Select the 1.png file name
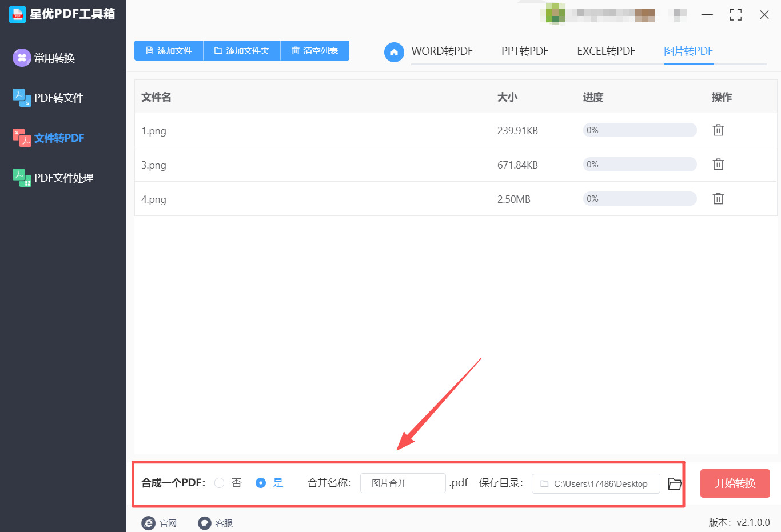The width and height of the screenshot is (781, 532). pos(154,131)
